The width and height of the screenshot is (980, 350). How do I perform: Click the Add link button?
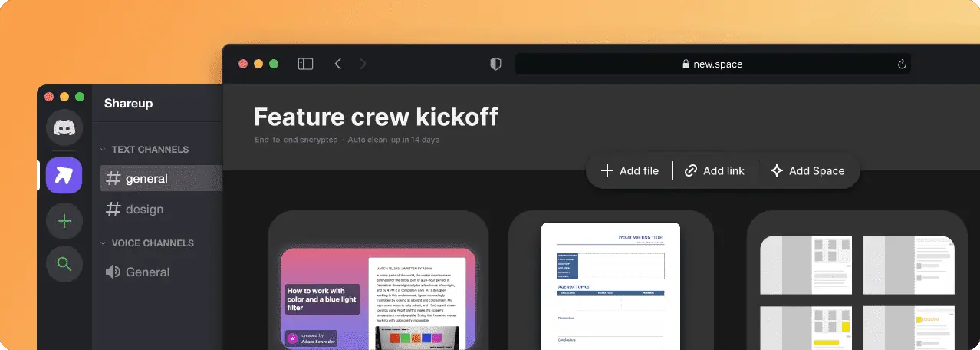[715, 170]
